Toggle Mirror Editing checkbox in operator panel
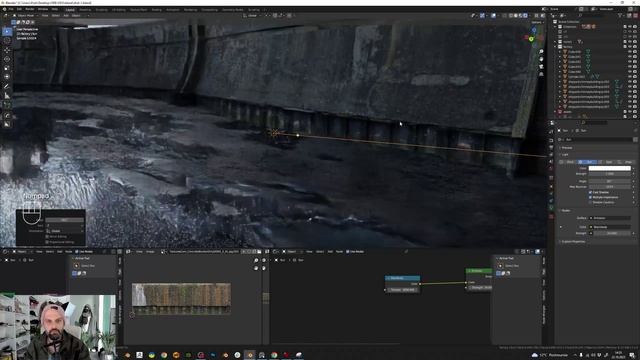640x360 pixels. (x=47, y=236)
